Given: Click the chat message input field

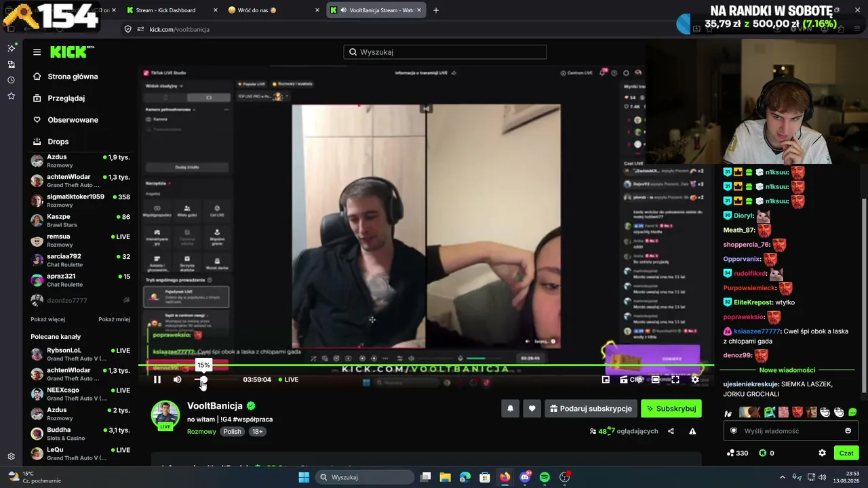Looking at the screenshot, I should [790, 431].
